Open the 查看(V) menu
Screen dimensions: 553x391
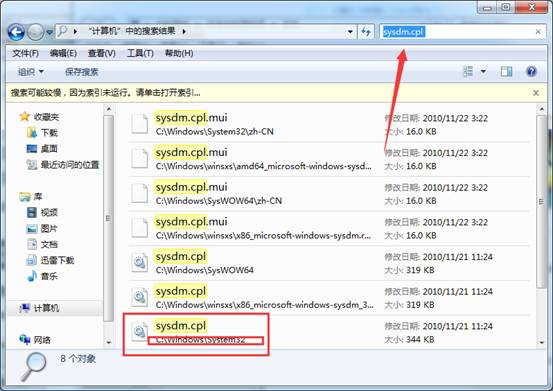pyautogui.click(x=102, y=53)
